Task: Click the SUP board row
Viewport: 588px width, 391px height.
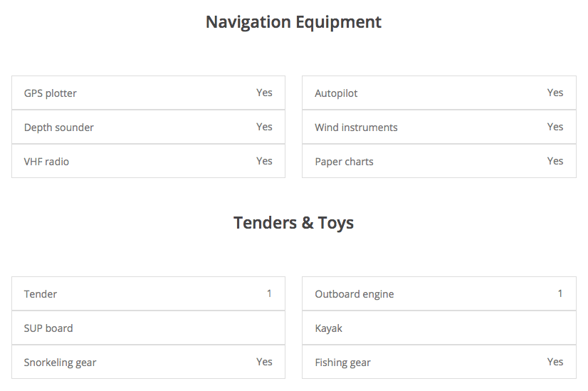Action: pyautogui.click(x=148, y=328)
